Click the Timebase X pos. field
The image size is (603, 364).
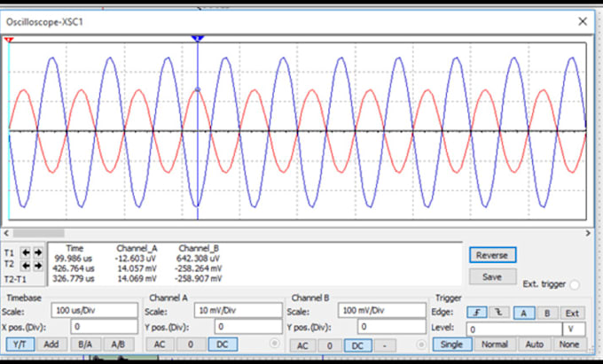[105, 327]
